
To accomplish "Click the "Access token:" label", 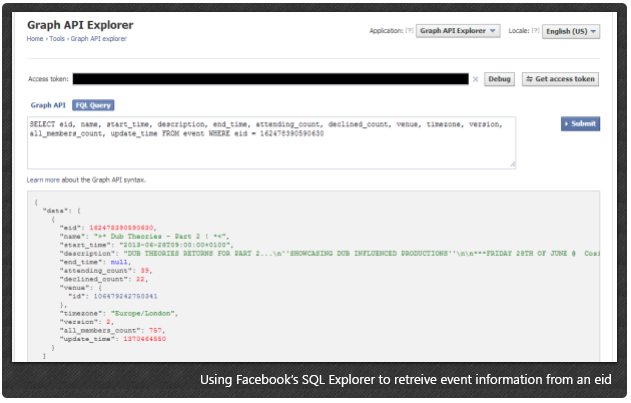I will (x=48, y=79).
